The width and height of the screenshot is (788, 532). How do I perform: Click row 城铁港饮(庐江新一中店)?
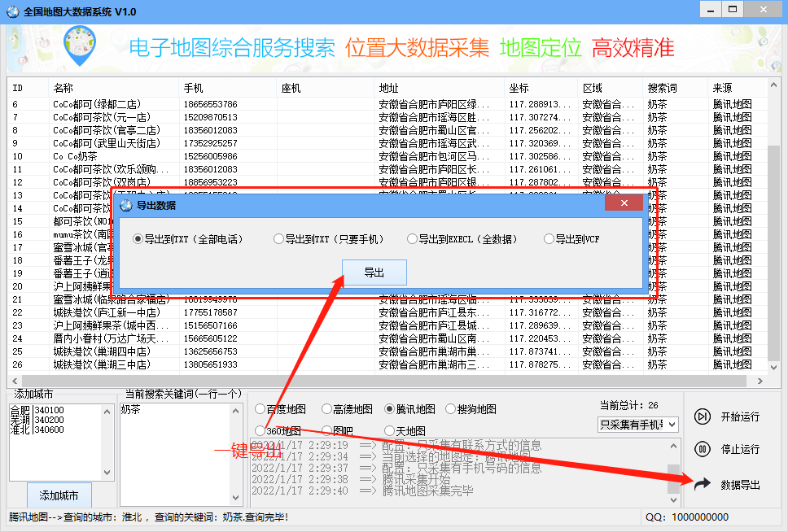point(388,312)
